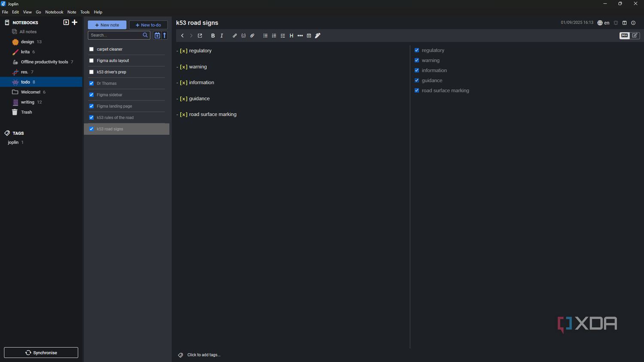Viewport: 644px width, 362px height.
Task: Toggle external editing icon
Action: (x=200, y=36)
